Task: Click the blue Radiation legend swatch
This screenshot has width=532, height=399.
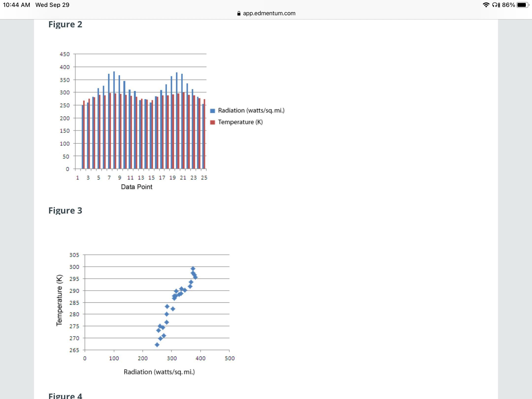Action: tap(213, 111)
